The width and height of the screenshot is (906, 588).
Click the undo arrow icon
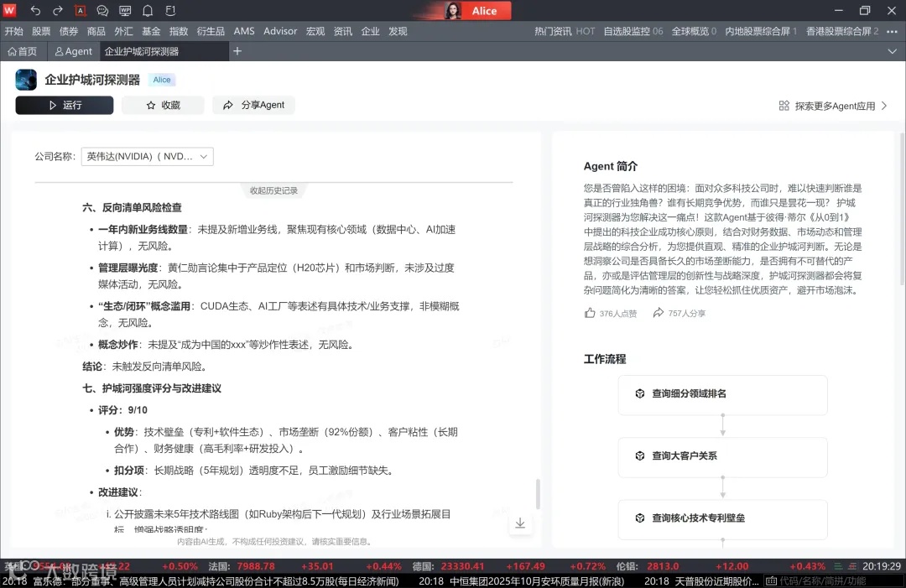point(35,11)
